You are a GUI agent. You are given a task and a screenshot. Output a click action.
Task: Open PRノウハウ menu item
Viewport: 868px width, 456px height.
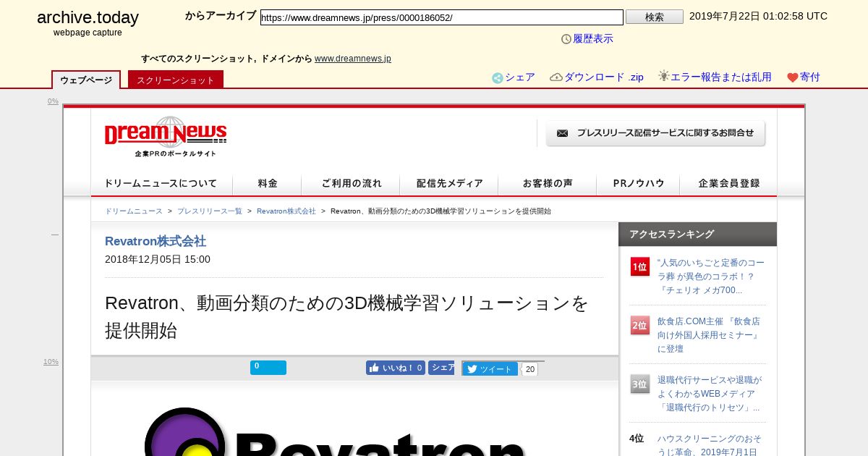point(639,184)
